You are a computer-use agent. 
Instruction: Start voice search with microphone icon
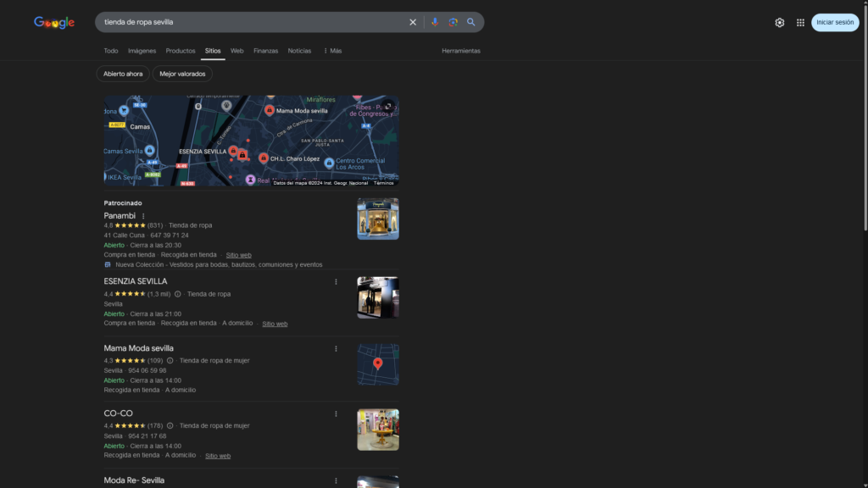click(x=435, y=22)
